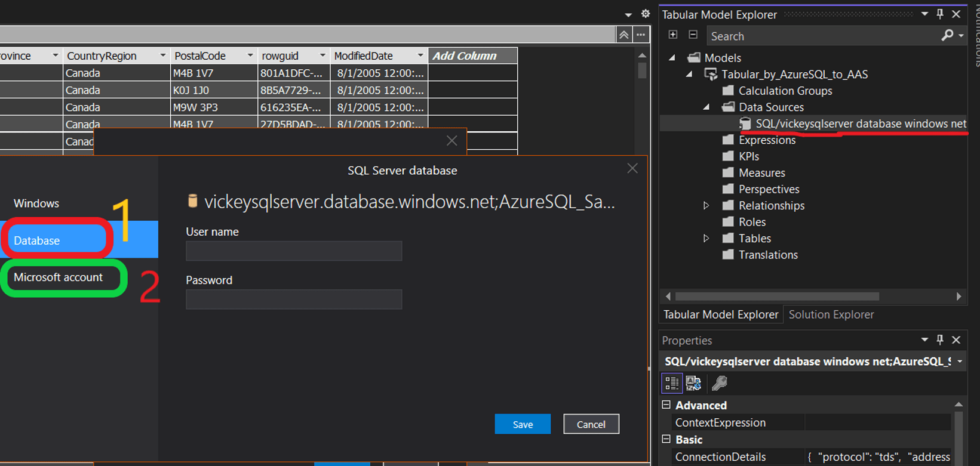Click the Save button in SQL Server dialog
The height and width of the screenshot is (466, 980).
523,424
